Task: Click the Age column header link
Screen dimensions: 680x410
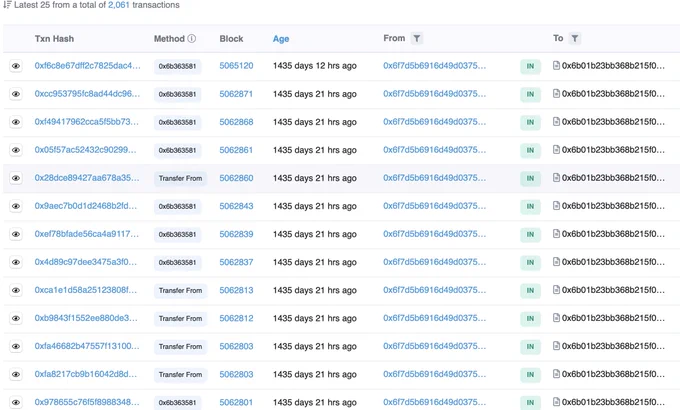Action: pyautogui.click(x=281, y=39)
